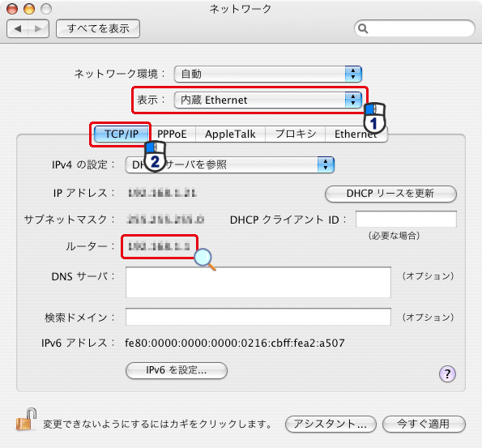Open help with the question mark button
Viewport: 482px width, 448px height.
pyautogui.click(x=447, y=373)
